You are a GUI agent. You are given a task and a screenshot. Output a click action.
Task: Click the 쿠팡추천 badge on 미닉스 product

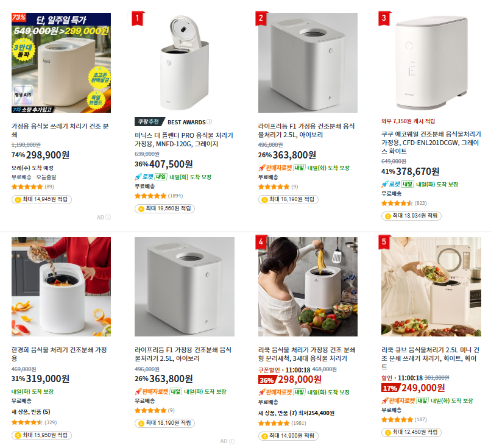tap(149, 121)
